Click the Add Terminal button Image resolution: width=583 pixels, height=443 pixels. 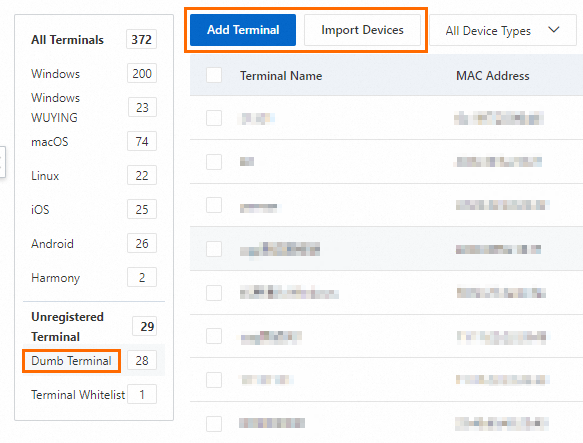[x=243, y=30]
